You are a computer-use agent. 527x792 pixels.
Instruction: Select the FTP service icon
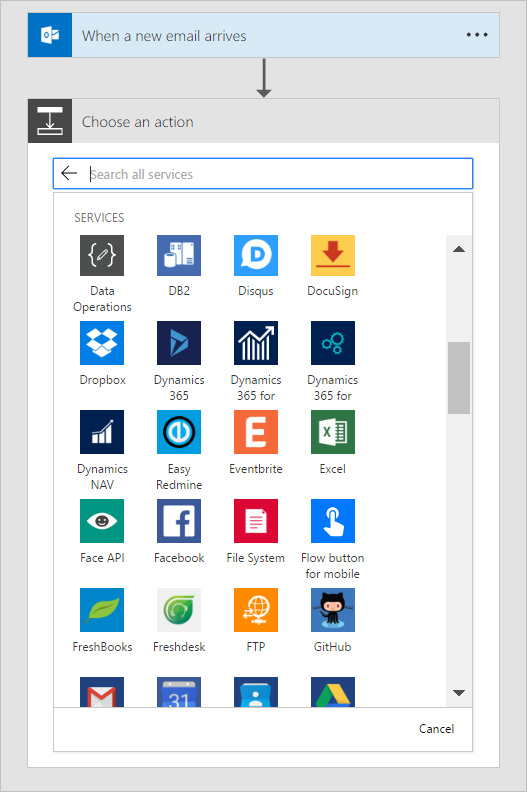pos(256,610)
